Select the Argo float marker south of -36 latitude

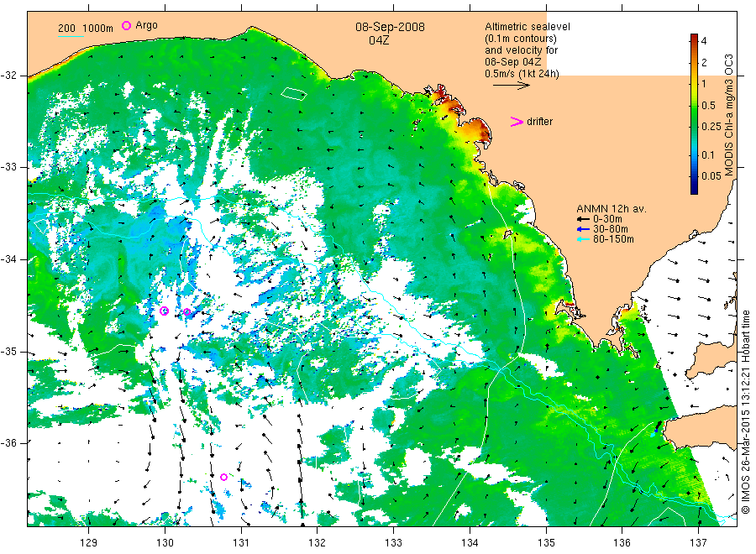[x=223, y=477]
